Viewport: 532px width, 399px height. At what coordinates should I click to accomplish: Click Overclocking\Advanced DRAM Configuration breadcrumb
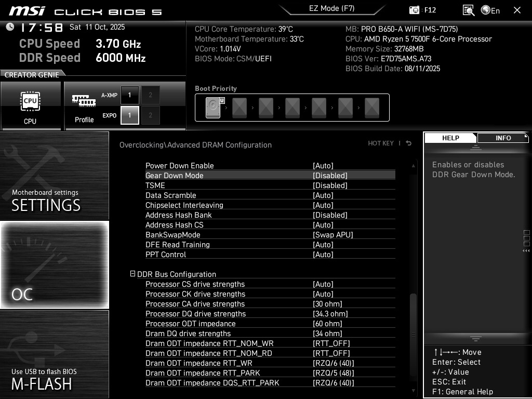[x=195, y=145]
